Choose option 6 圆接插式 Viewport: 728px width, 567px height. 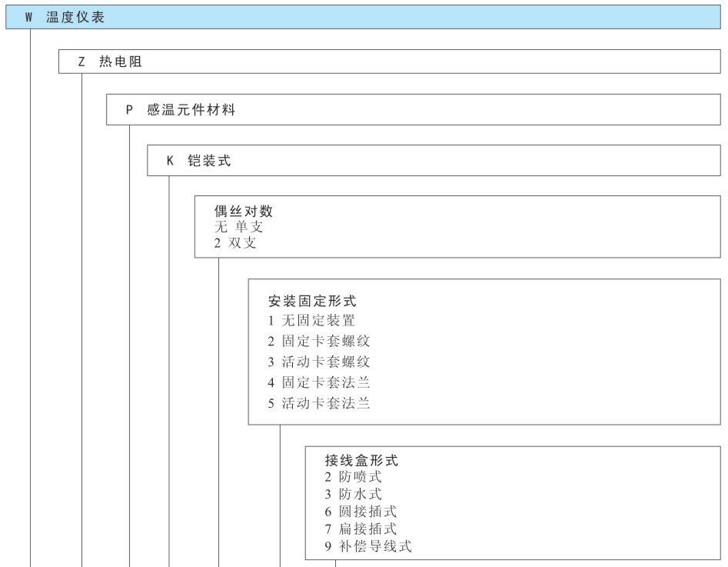tap(361, 512)
